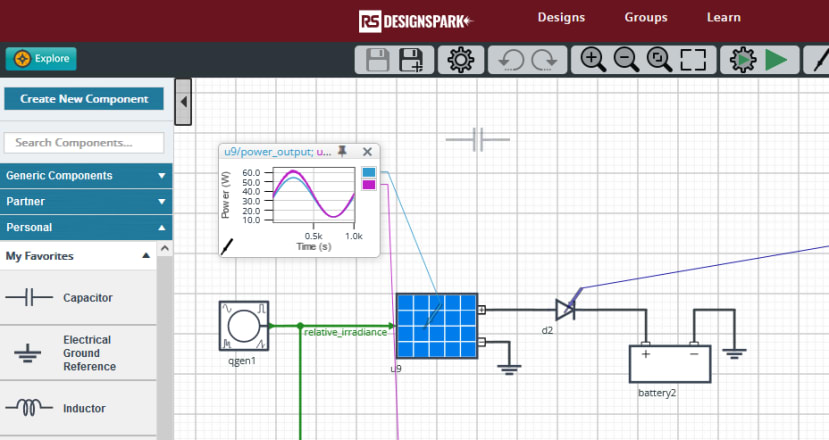The image size is (829, 440).
Task: Click the relative_irradiance wire label
Action: (345, 332)
